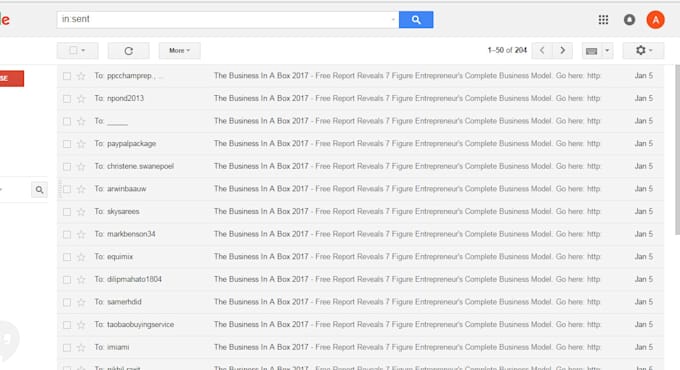Go to older messages with next arrow
This screenshot has height=370, width=680.
point(562,50)
